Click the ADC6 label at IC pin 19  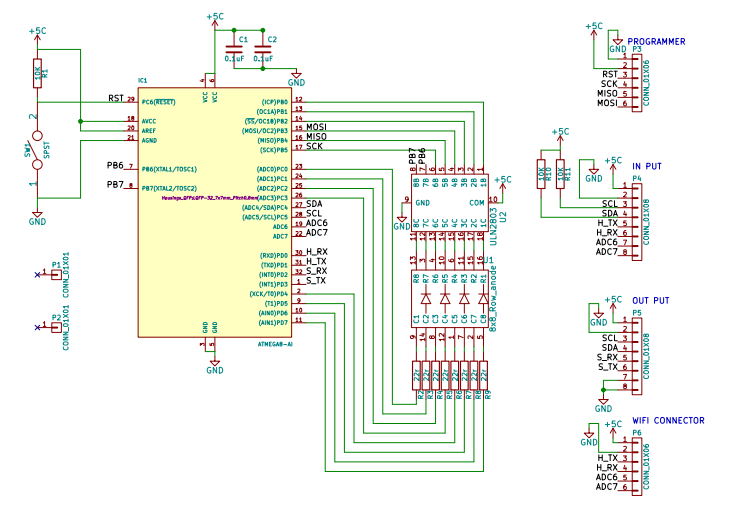(x=317, y=223)
